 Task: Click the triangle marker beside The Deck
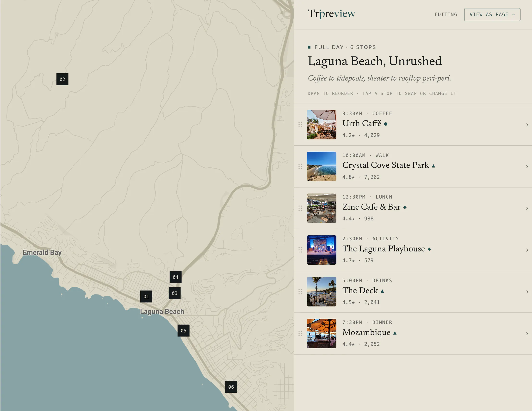[382, 291]
